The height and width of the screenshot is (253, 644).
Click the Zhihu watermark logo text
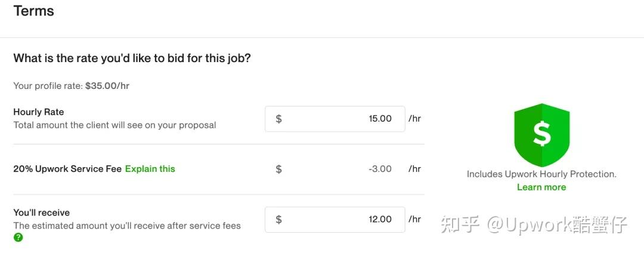pyautogui.click(x=459, y=224)
